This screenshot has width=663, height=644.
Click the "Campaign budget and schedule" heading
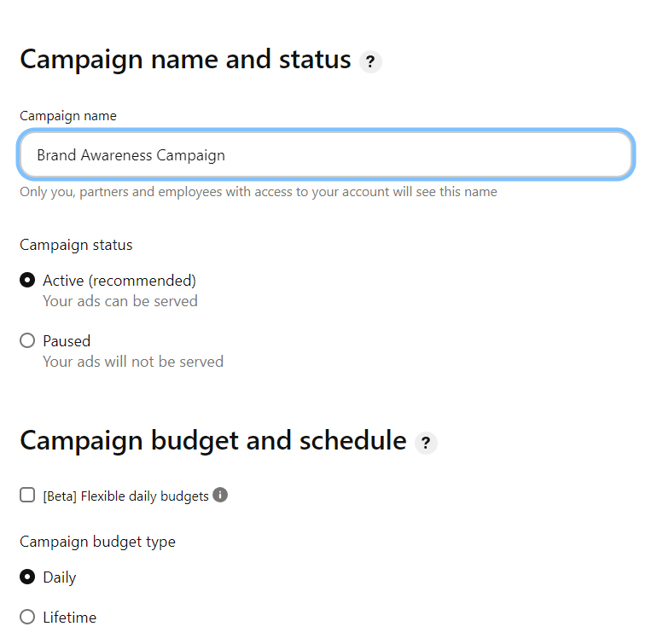pyautogui.click(x=213, y=440)
